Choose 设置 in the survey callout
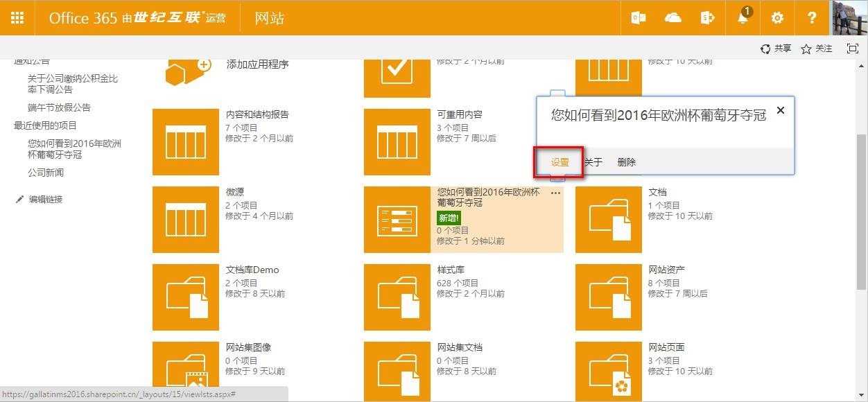Viewport: 868px width, 402px height. (559, 162)
